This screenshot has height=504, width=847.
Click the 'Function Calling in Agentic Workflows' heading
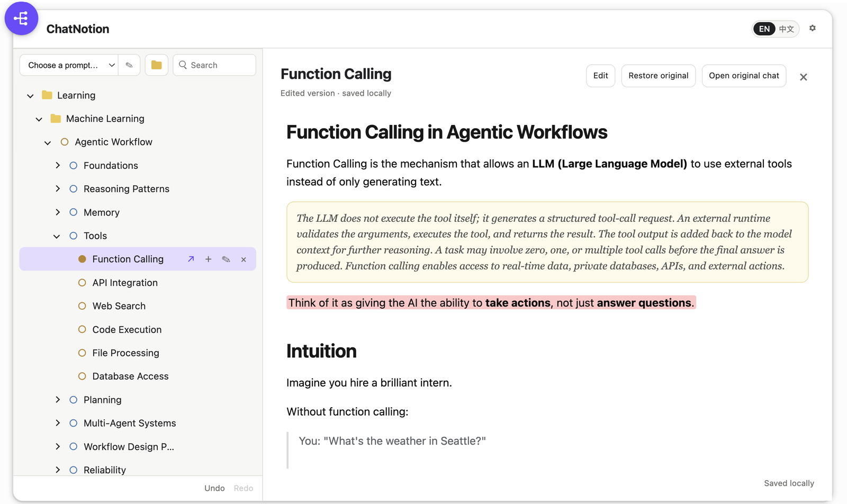coord(447,132)
